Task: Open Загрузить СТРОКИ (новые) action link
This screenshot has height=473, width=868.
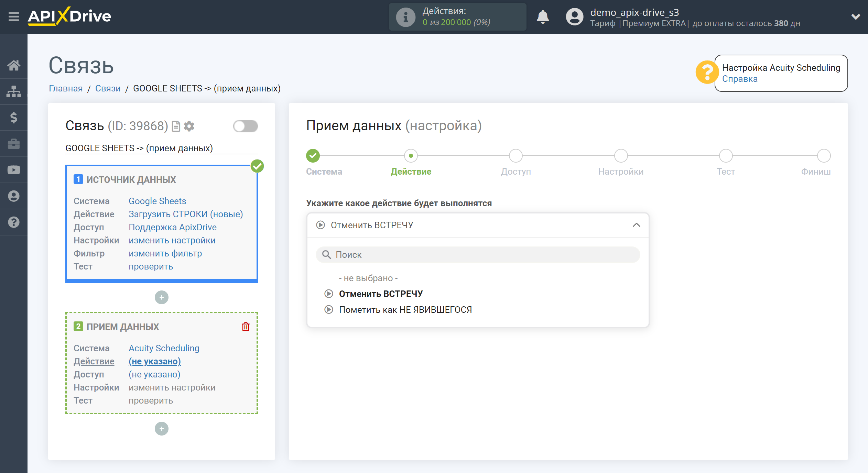Action: (186, 214)
